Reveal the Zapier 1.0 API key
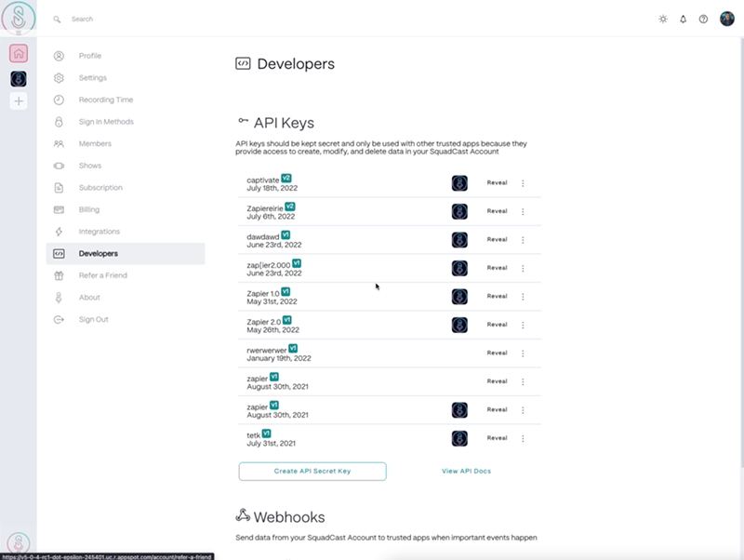The height and width of the screenshot is (560, 744). [x=497, y=296]
